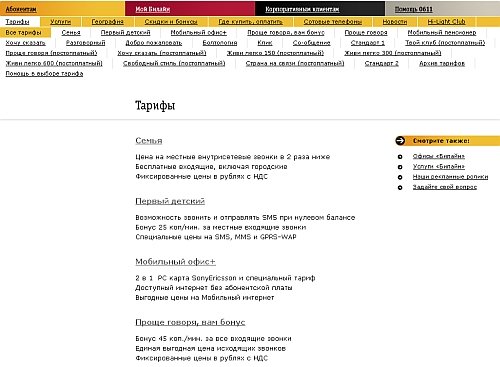Open the Твой клуб (постоплатный) link
500x367 pixels.
445,43
